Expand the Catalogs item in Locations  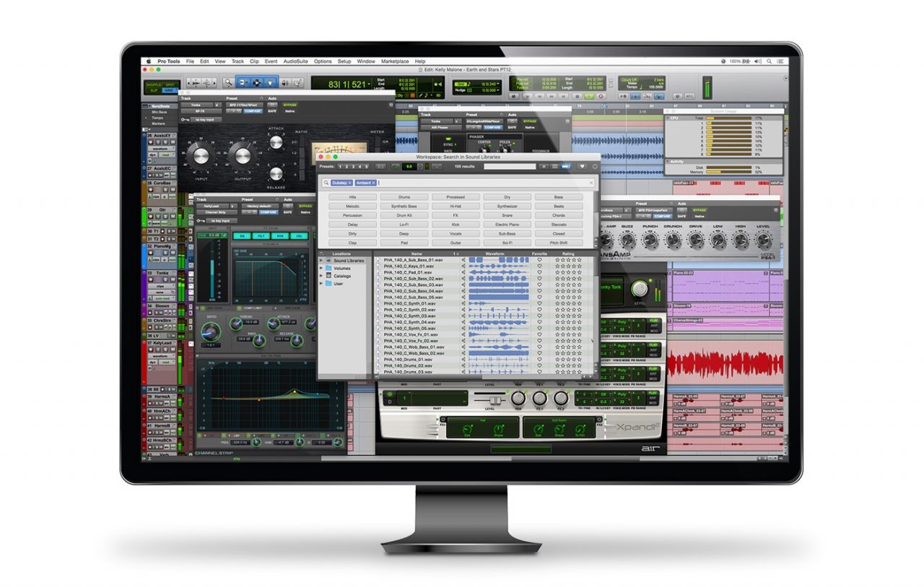pyautogui.click(x=321, y=276)
